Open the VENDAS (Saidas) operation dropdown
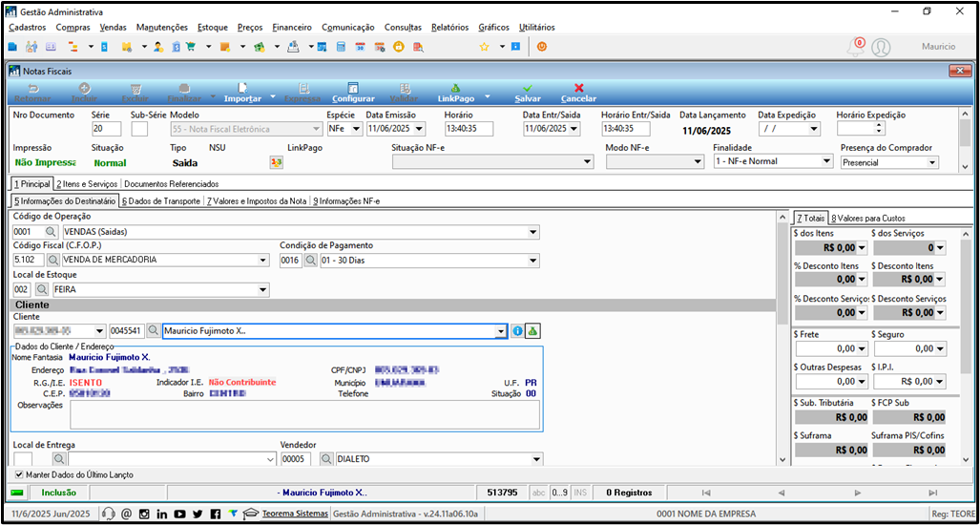Screen dimensions: 980x525 click(x=533, y=232)
